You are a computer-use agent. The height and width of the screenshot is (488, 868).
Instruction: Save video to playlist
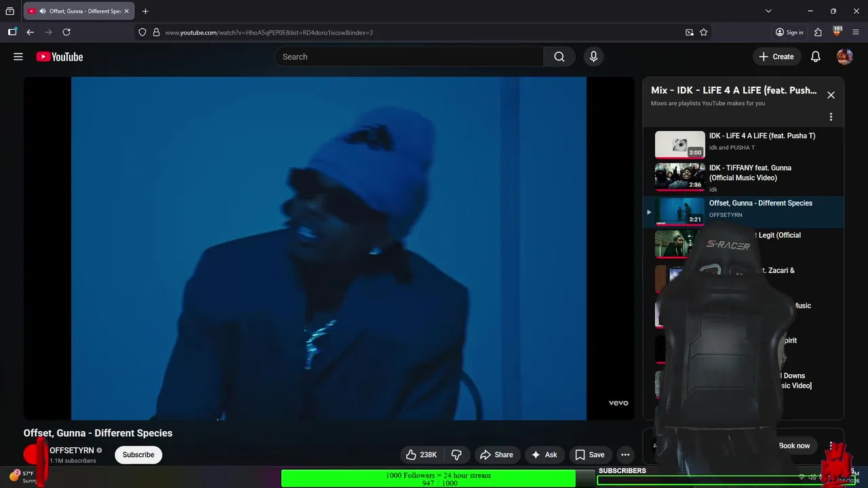pos(589,455)
